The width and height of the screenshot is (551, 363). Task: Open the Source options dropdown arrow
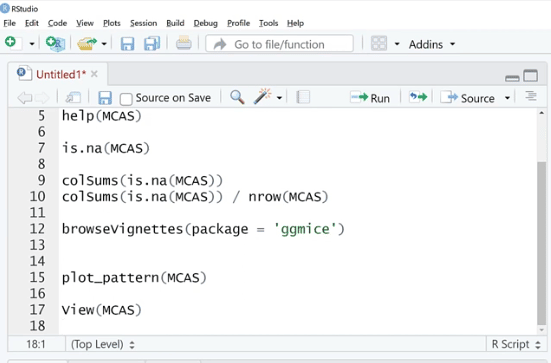(x=507, y=98)
